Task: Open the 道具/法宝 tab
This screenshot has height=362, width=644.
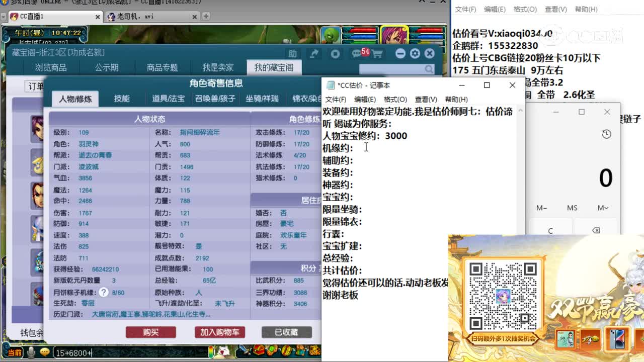Action: [169, 99]
